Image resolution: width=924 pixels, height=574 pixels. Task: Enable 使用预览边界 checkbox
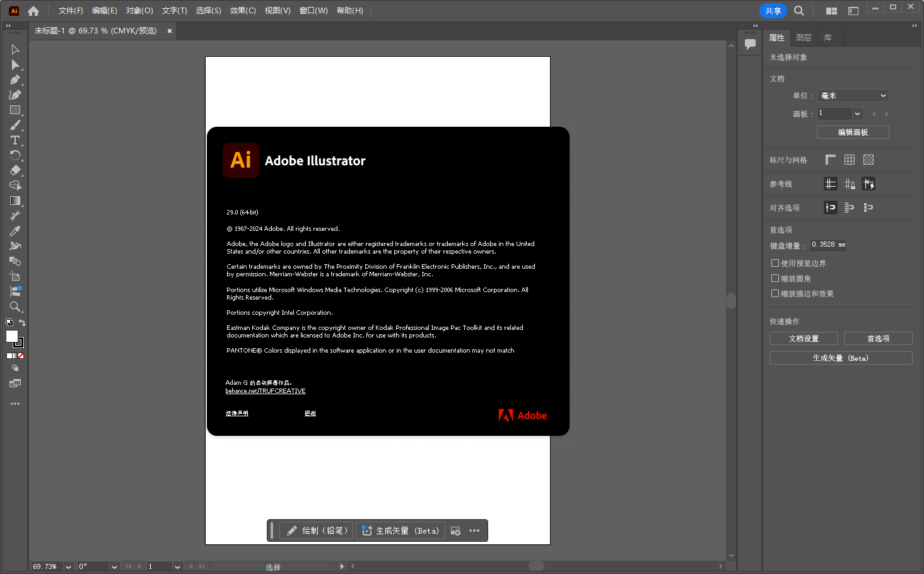tap(775, 263)
